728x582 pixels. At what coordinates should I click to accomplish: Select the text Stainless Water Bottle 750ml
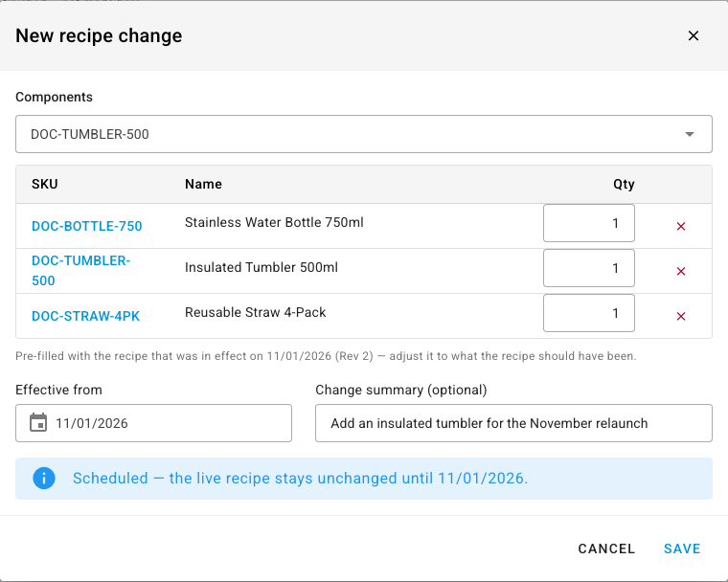(274, 222)
